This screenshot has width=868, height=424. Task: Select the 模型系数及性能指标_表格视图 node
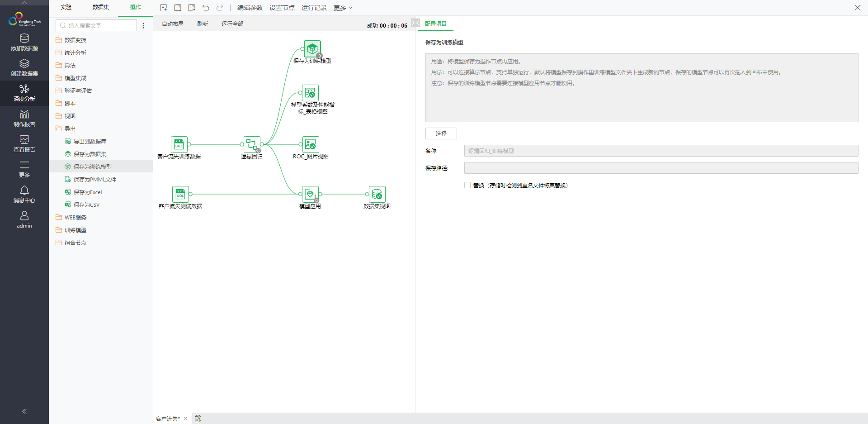click(310, 93)
